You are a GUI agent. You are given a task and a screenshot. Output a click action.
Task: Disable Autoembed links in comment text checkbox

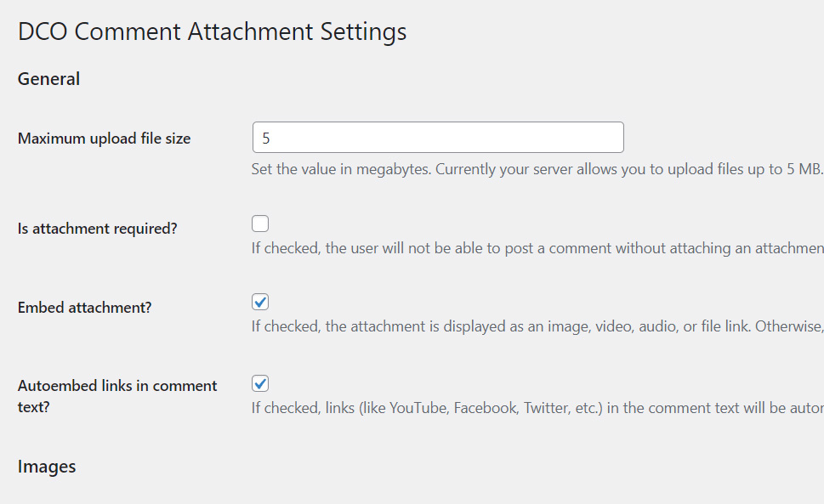(x=260, y=384)
